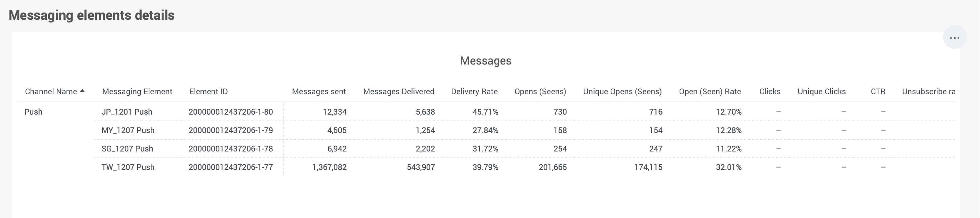
Task: Click the Delivery Rate column header
Action: pyautogui.click(x=474, y=92)
